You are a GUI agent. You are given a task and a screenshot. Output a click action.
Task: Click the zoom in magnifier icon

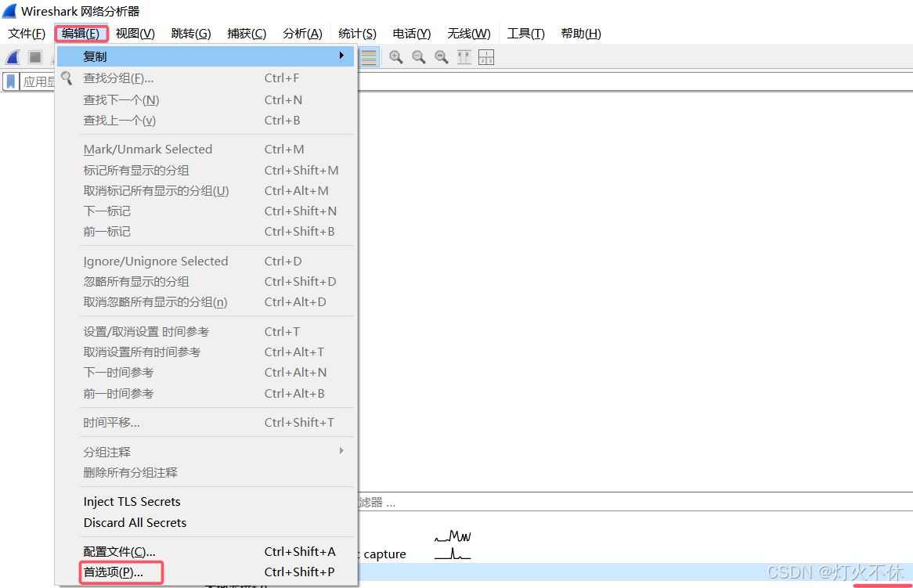pos(396,57)
